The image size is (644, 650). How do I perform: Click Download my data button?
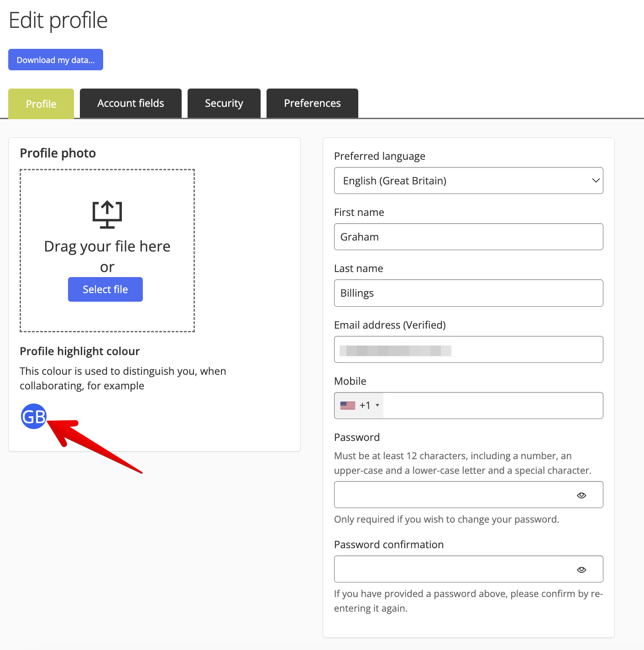click(x=56, y=60)
